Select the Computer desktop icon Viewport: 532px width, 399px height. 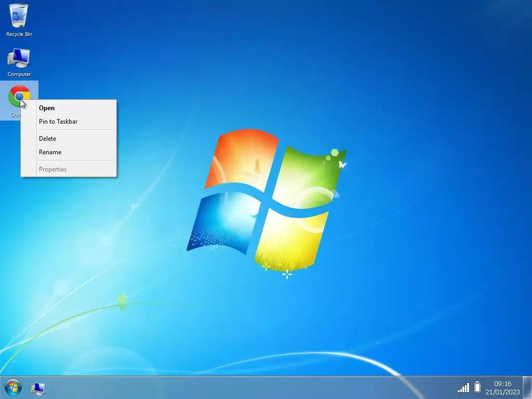19,62
